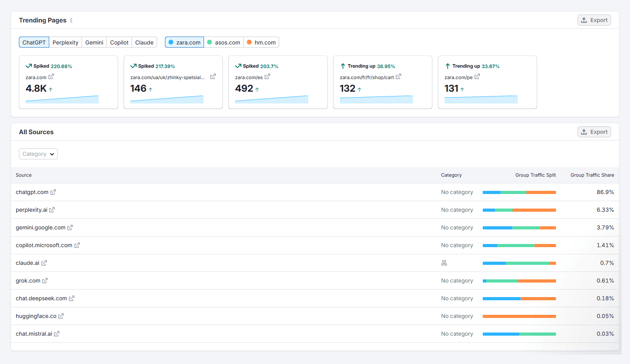Click the claude.ai category hierarchy icon

(444, 263)
